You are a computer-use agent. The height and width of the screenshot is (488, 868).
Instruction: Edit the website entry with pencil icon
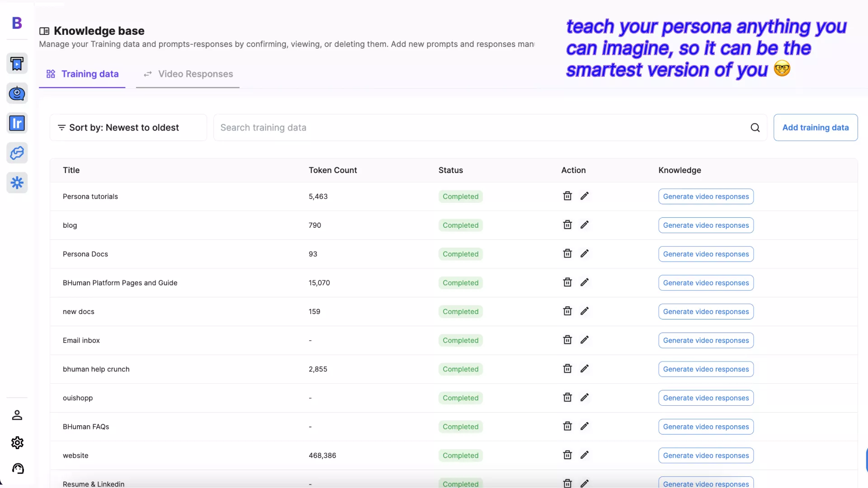[x=585, y=455]
